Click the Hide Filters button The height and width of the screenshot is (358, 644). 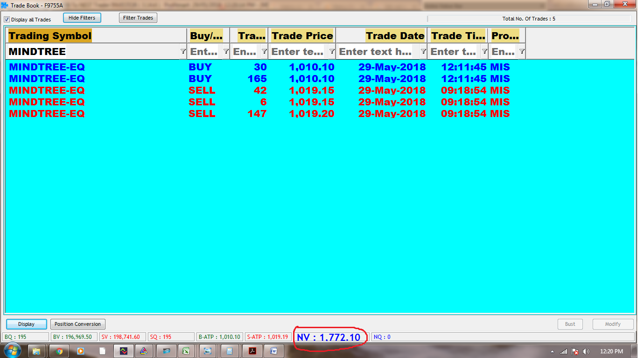[82, 18]
